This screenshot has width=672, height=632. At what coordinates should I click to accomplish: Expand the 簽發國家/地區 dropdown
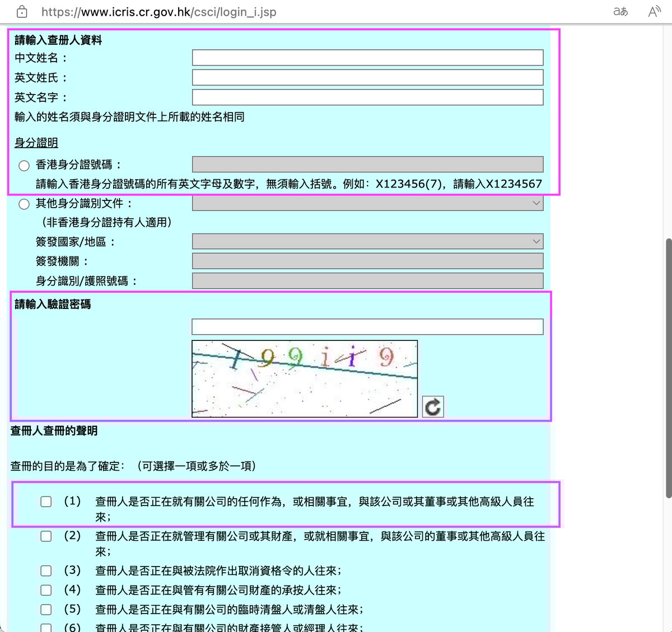click(x=367, y=242)
